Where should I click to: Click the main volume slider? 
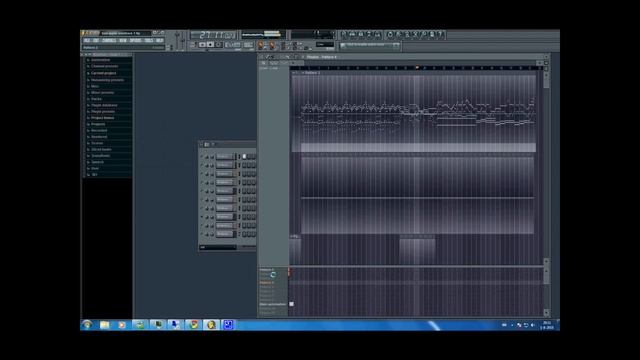[x=177, y=40]
